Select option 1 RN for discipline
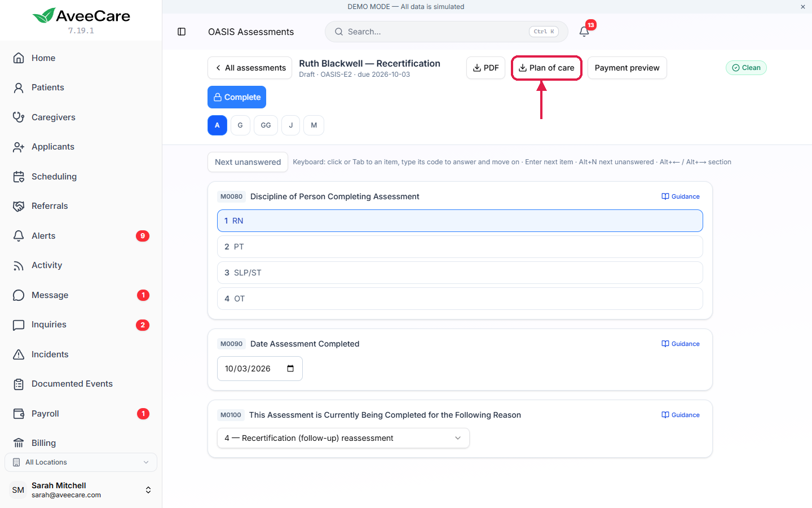This screenshot has height=508, width=812. [460, 221]
